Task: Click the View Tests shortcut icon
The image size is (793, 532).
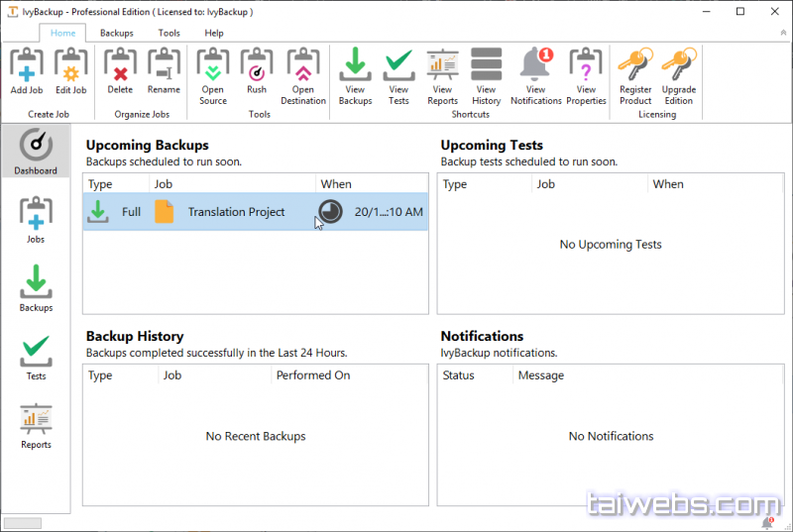Action: coord(398,76)
